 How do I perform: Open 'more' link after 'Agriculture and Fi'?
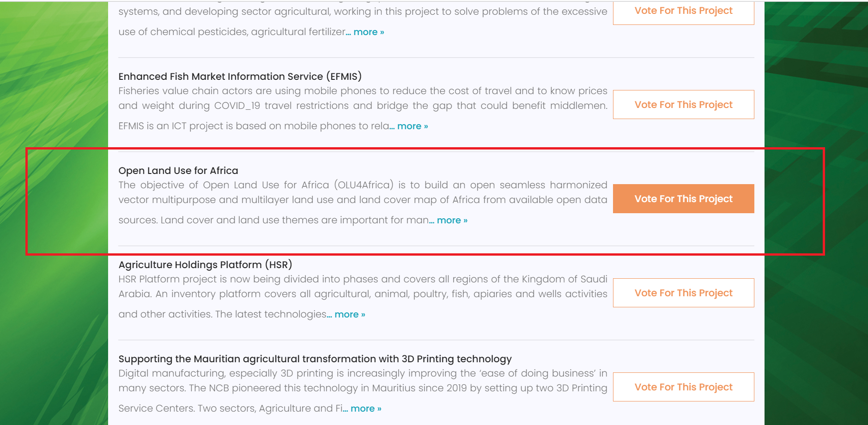pos(366,408)
